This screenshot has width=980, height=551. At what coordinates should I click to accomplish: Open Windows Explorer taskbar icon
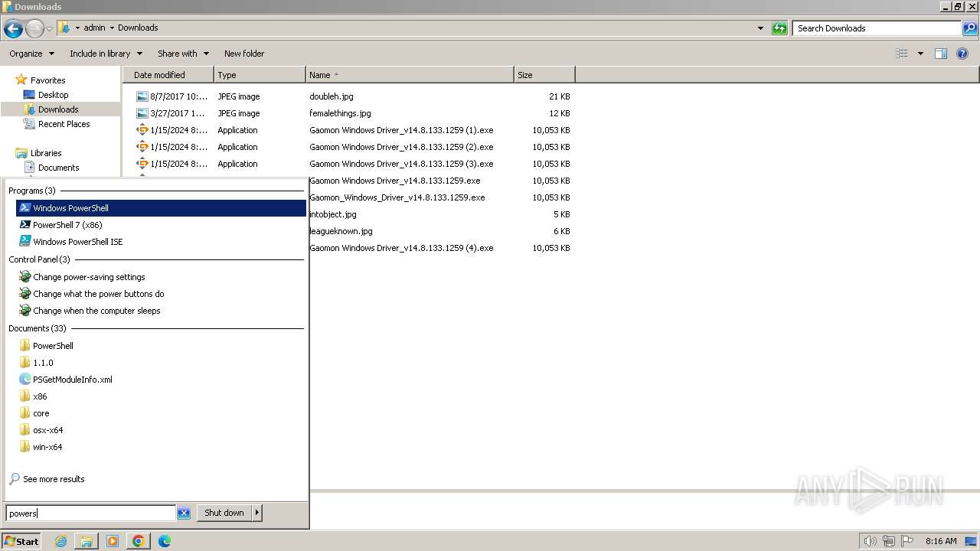coord(87,541)
